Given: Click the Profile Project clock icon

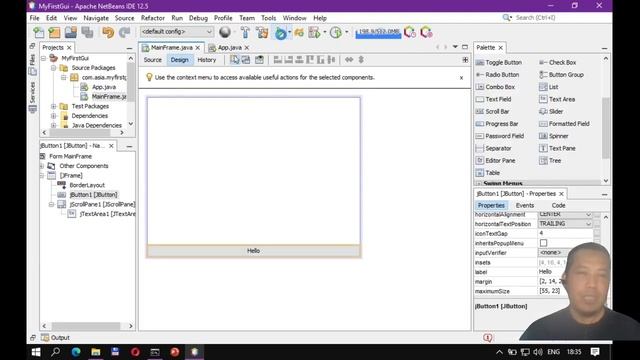Looking at the screenshot, I should (336, 32).
